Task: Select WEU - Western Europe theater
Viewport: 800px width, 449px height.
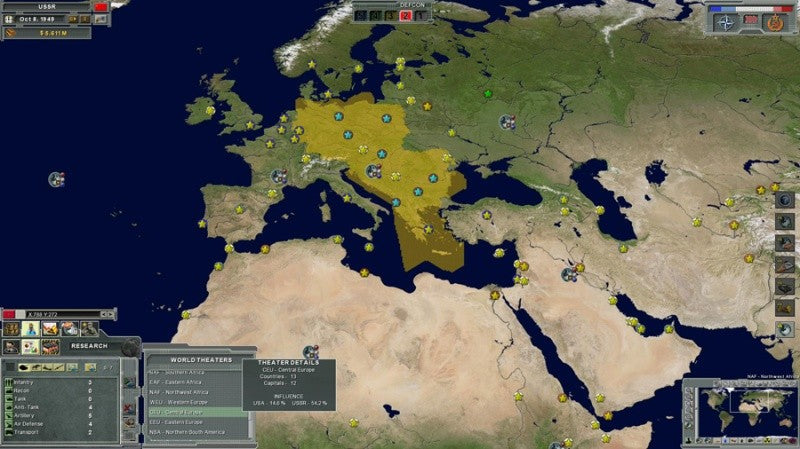Action: [197, 402]
